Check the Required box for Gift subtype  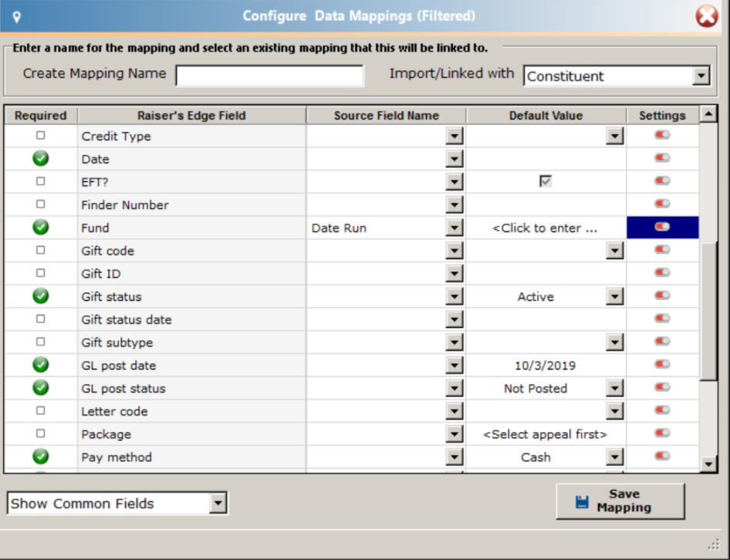click(x=41, y=342)
